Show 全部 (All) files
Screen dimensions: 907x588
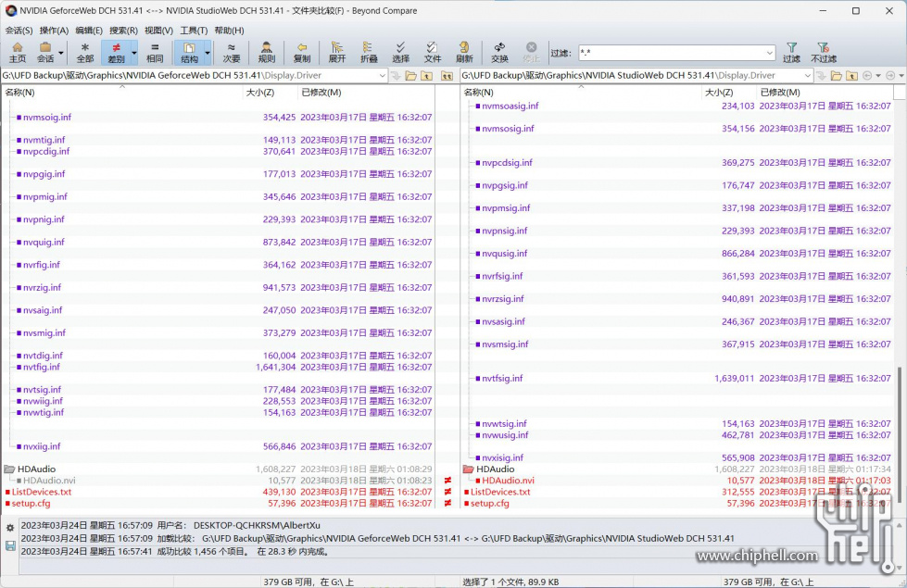85,53
